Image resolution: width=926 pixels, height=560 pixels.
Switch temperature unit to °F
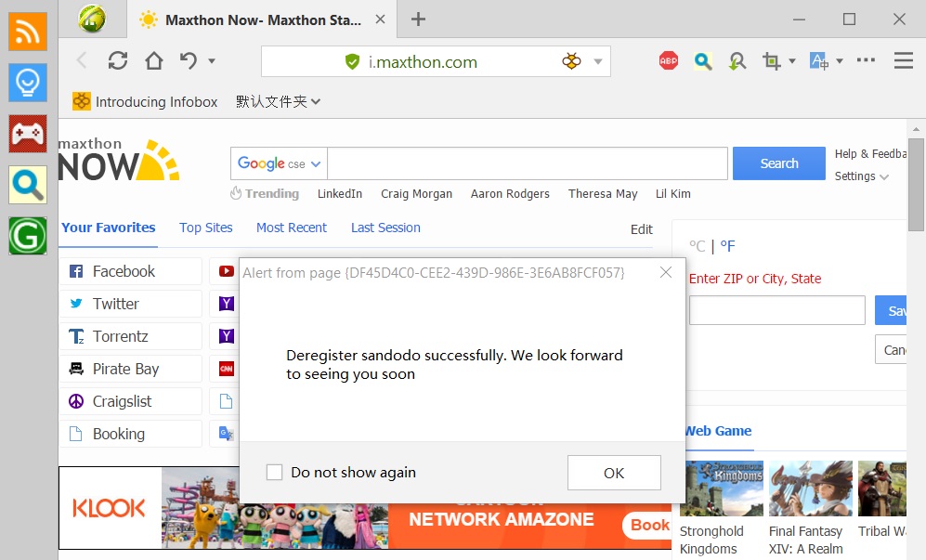tap(727, 246)
